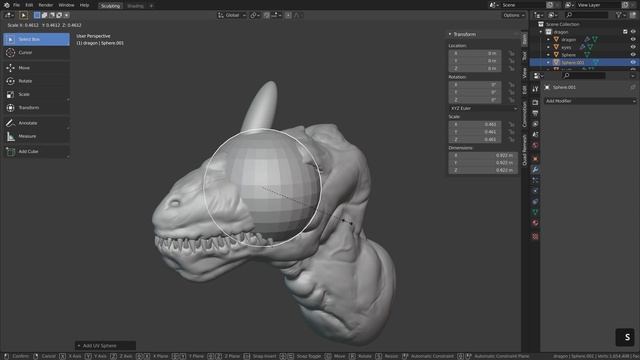Collapse the dragon collection in outliner
Image resolution: width=640 pixels, height=360 pixels.
tap(541, 32)
